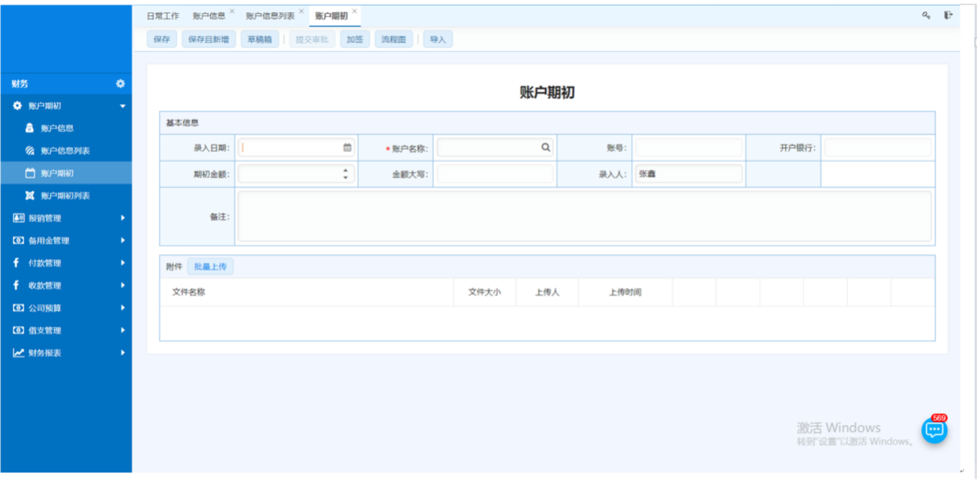Click the 保存 button

[x=162, y=39]
